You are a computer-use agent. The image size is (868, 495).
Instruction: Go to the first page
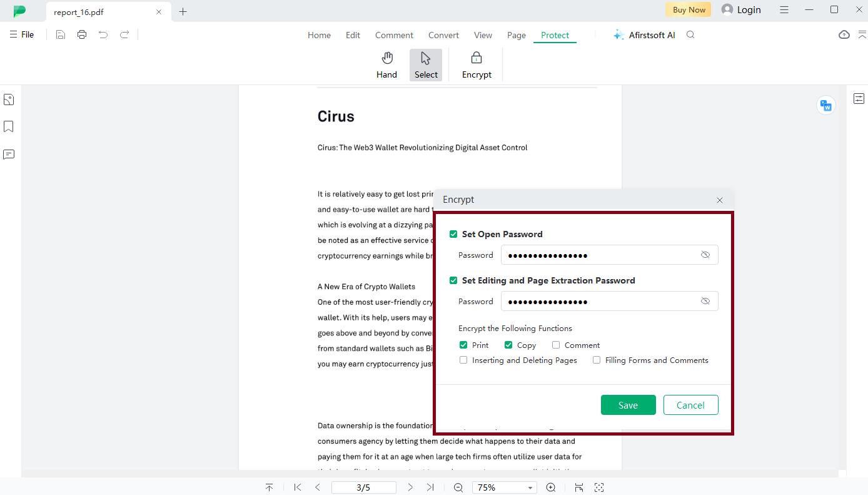point(298,487)
